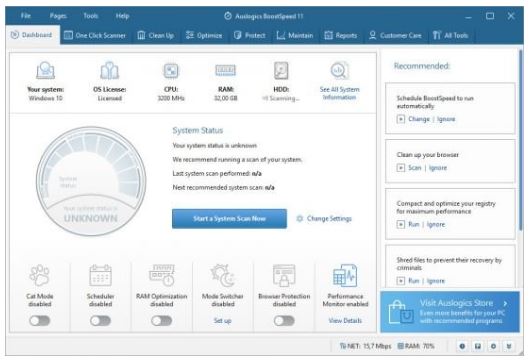The height and width of the screenshot is (363, 530).
Task: Click the CPU chip icon
Action: coord(171,71)
